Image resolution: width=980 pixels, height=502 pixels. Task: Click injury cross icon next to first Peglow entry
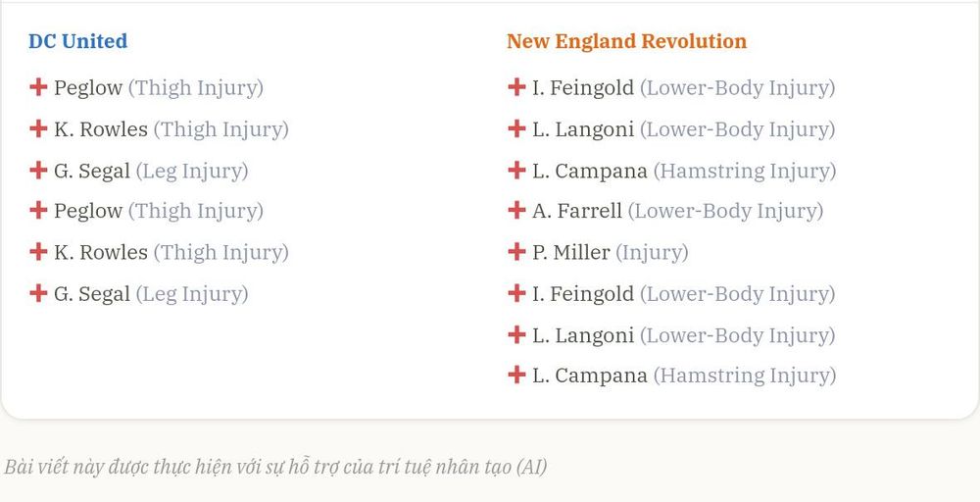(x=38, y=87)
